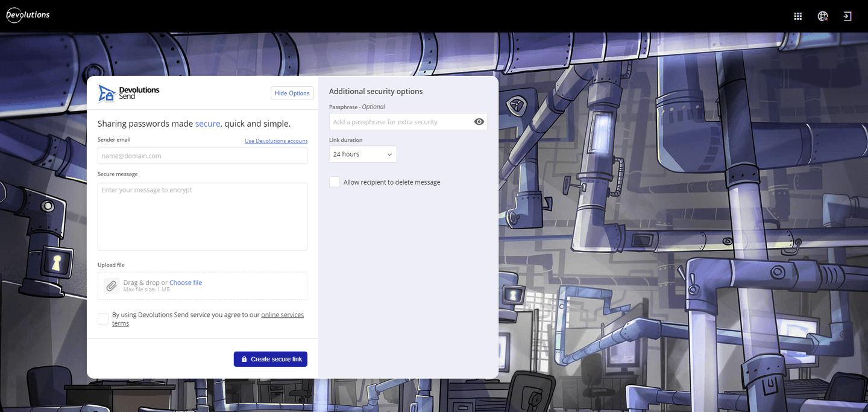Click the Passphrase input field

pyautogui.click(x=401, y=122)
